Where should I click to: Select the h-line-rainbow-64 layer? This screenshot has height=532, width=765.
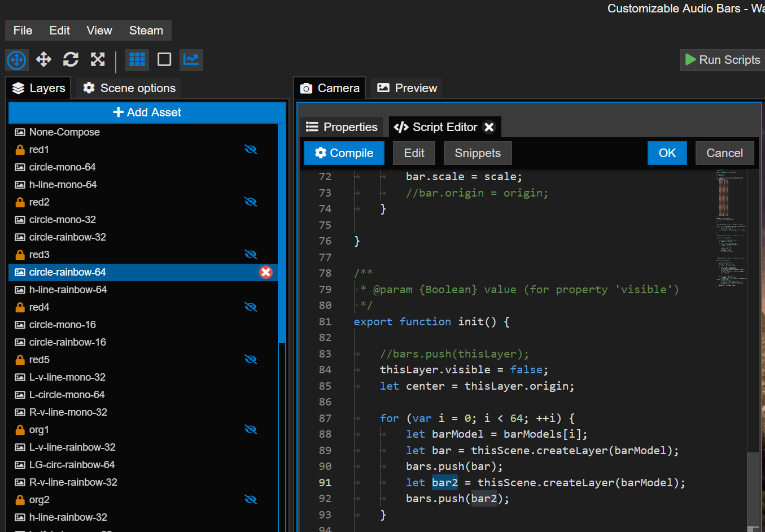tap(143, 290)
